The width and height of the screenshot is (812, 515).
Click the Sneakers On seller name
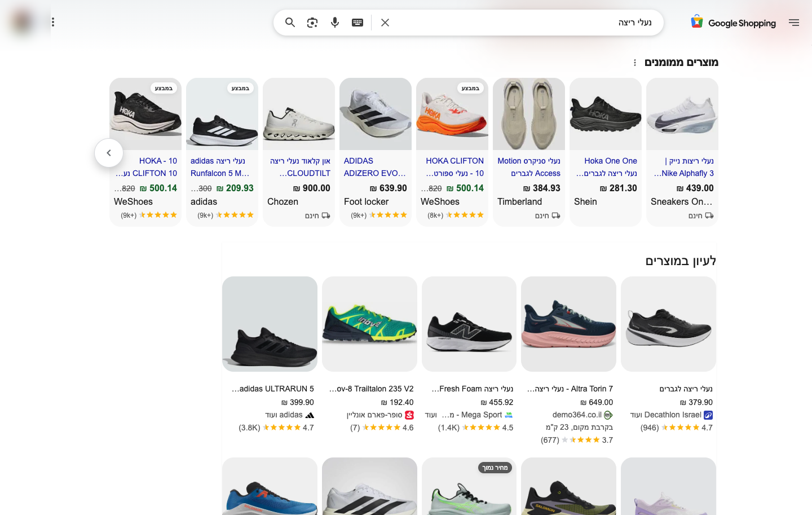pyautogui.click(x=681, y=202)
